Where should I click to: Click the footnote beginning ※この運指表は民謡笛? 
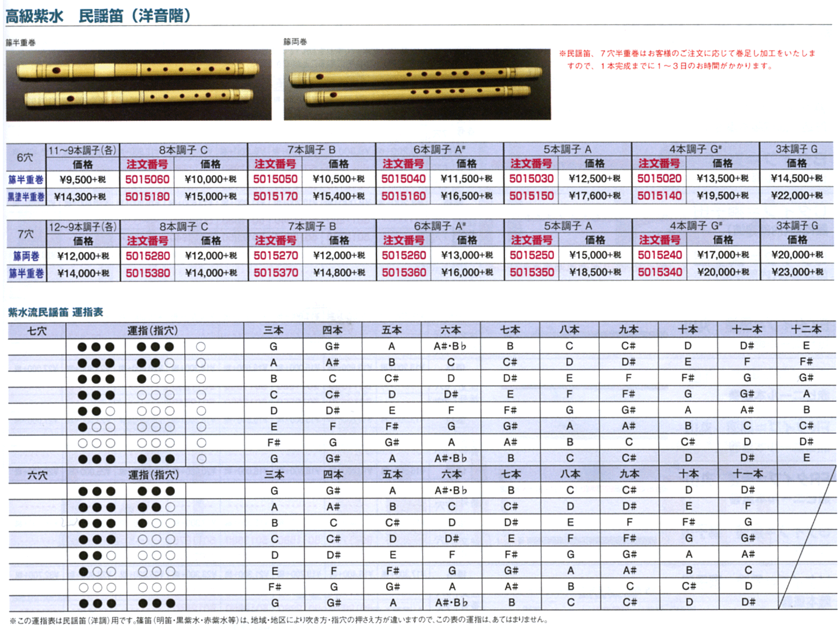pos(278,620)
